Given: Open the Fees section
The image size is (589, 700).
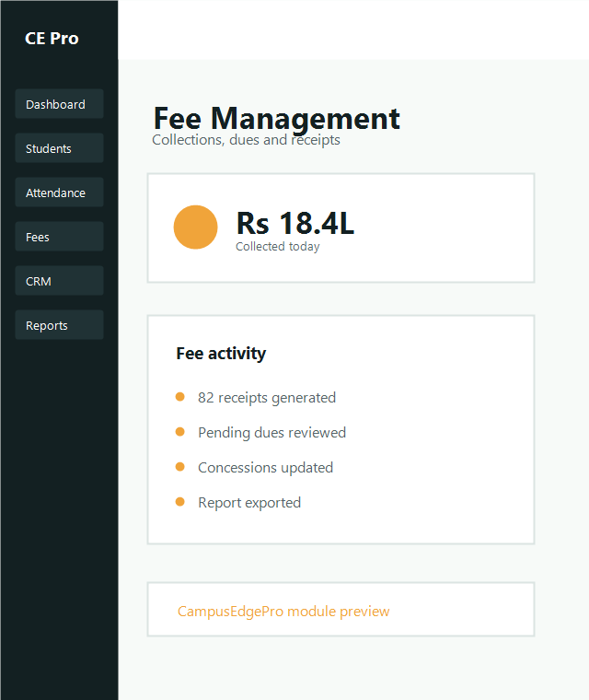Looking at the screenshot, I should click(x=59, y=237).
